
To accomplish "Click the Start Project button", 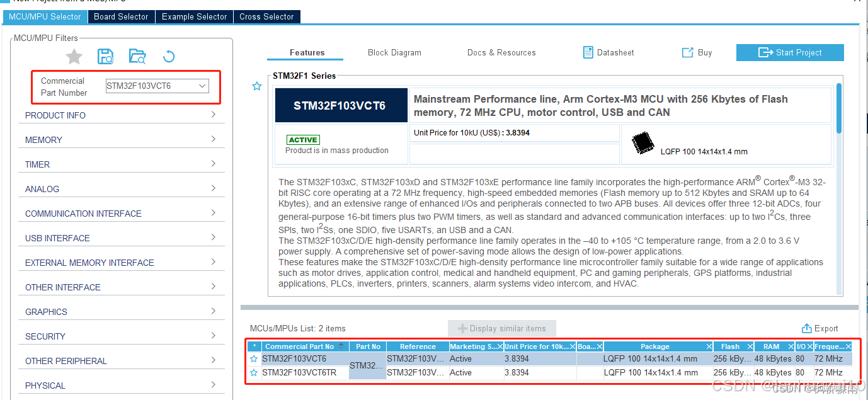I will click(790, 52).
